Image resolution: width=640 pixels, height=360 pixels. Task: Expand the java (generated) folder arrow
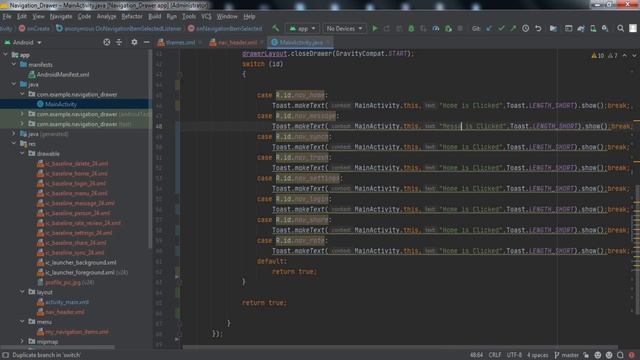tap(14, 133)
